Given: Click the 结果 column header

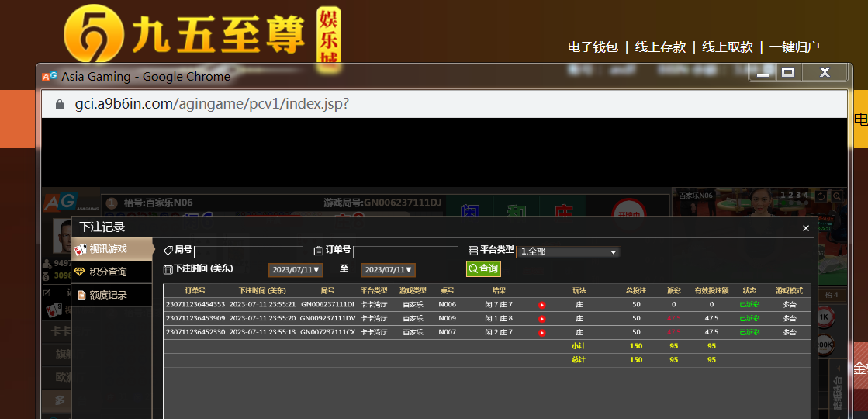Looking at the screenshot, I should 499,291.
